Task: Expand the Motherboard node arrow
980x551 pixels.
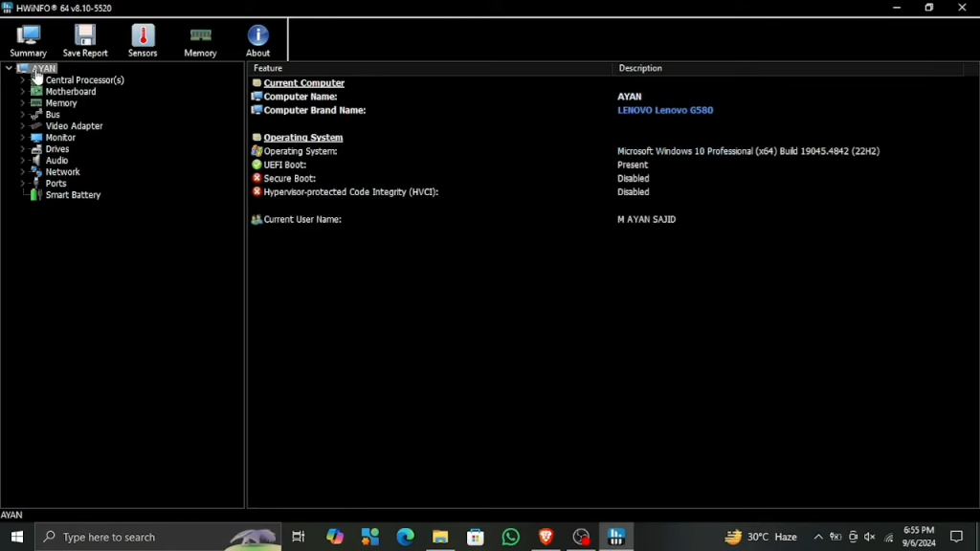Action: [x=23, y=91]
